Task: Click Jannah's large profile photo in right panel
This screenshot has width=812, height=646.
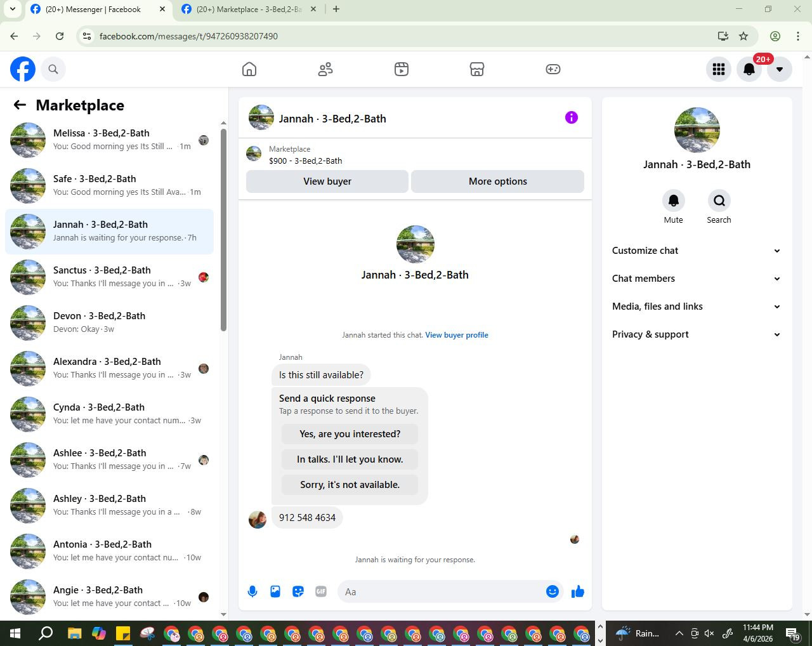Action: point(697,130)
